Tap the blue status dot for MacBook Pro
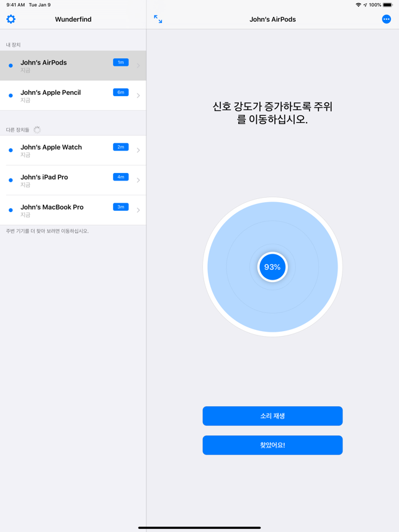Image resolution: width=399 pixels, height=532 pixels. 11,210
